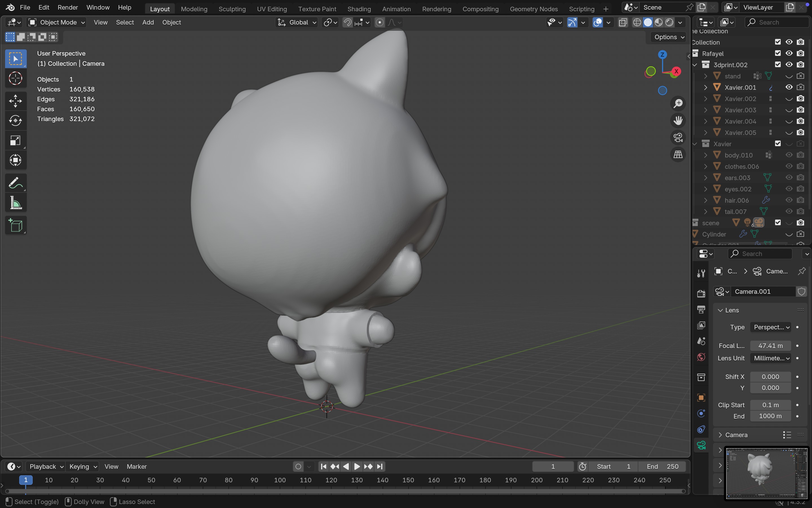
Task: Expand the stand object row
Action: (x=706, y=76)
